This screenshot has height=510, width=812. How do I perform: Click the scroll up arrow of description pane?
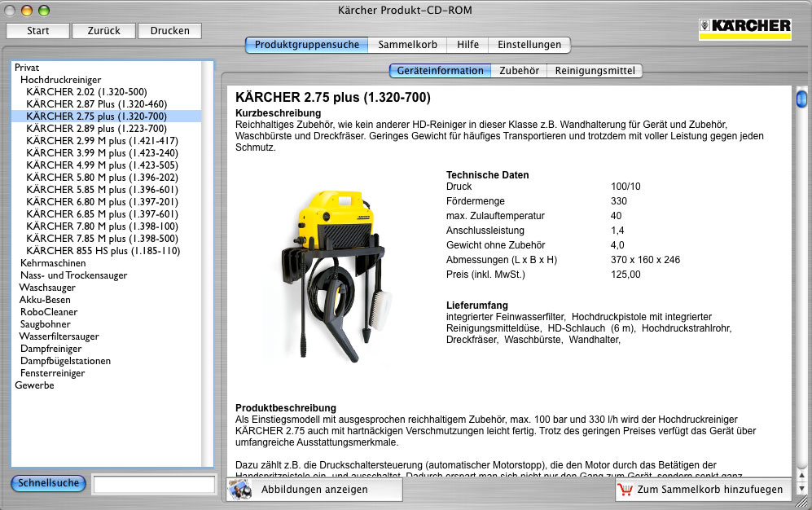click(x=801, y=476)
